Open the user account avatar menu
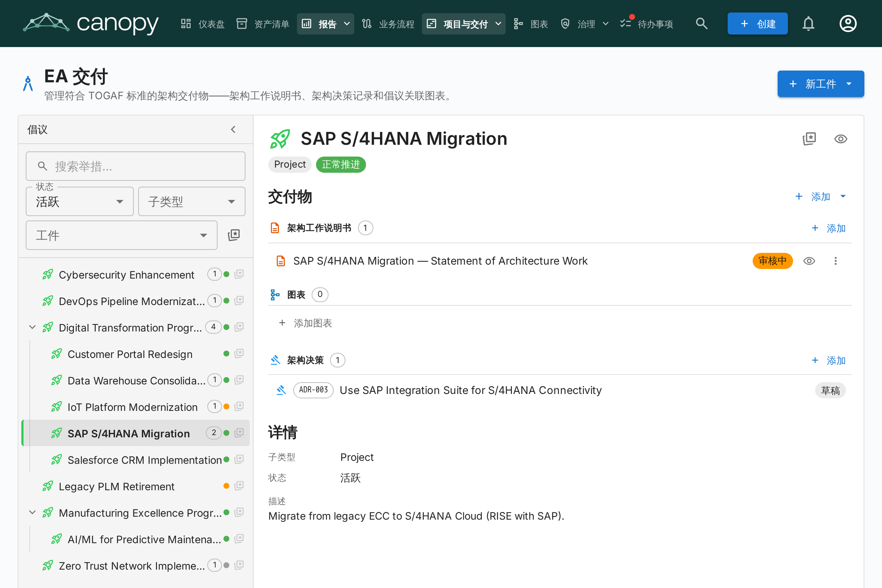Image resolution: width=882 pixels, height=588 pixels. pyautogui.click(x=847, y=24)
